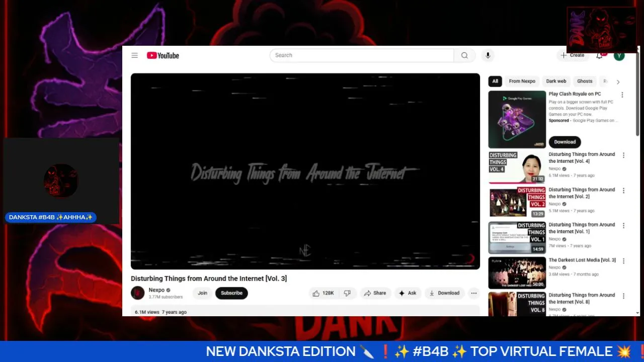The image size is (644, 362).
Task: Select the Dark web chip
Action: 556,81
